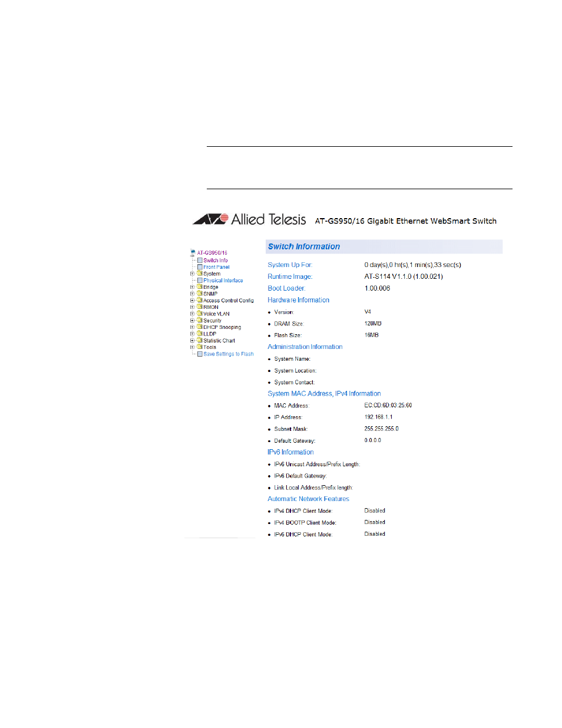Select the System label in tree
Image resolution: width=562 pixels, height=728 pixels.
tap(212, 274)
